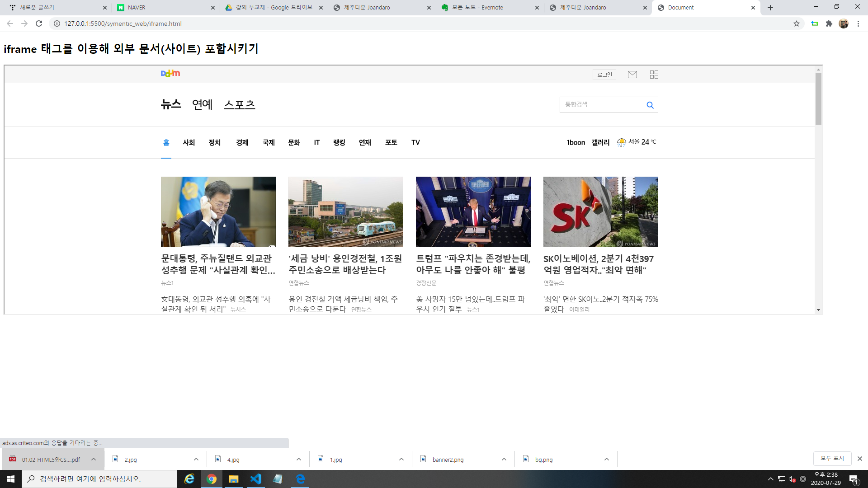This screenshot has width=868, height=488.
Task: Bookmark this page with the star icon
Action: 796,23
